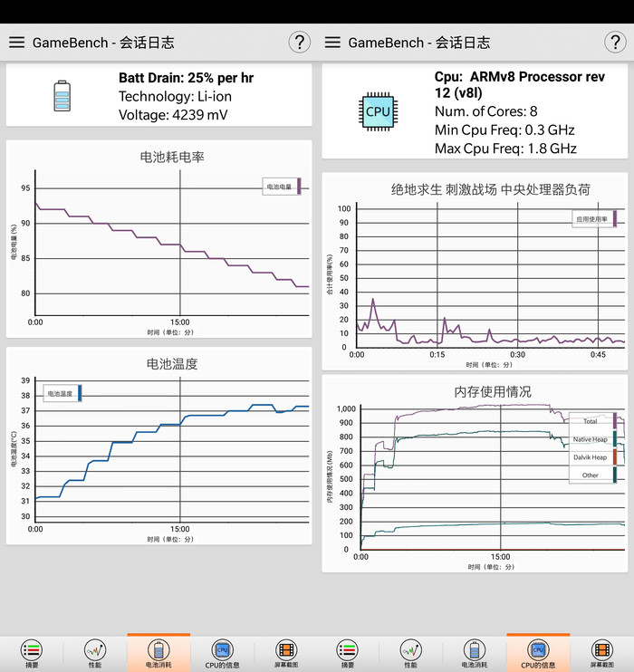The image size is (634, 672).
Task: Select 电池消耗 tab in right panel
Action: point(475,653)
